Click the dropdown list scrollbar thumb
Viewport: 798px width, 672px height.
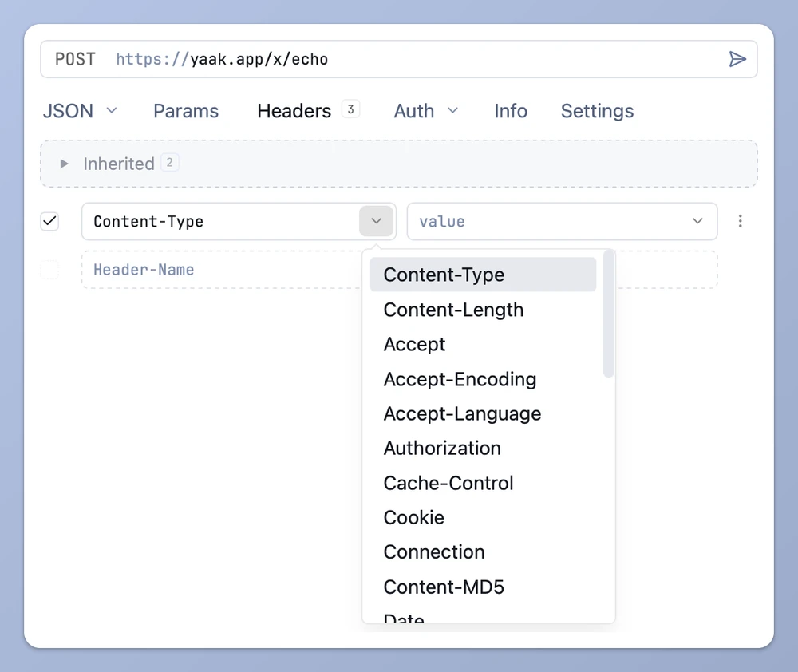pos(609,314)
